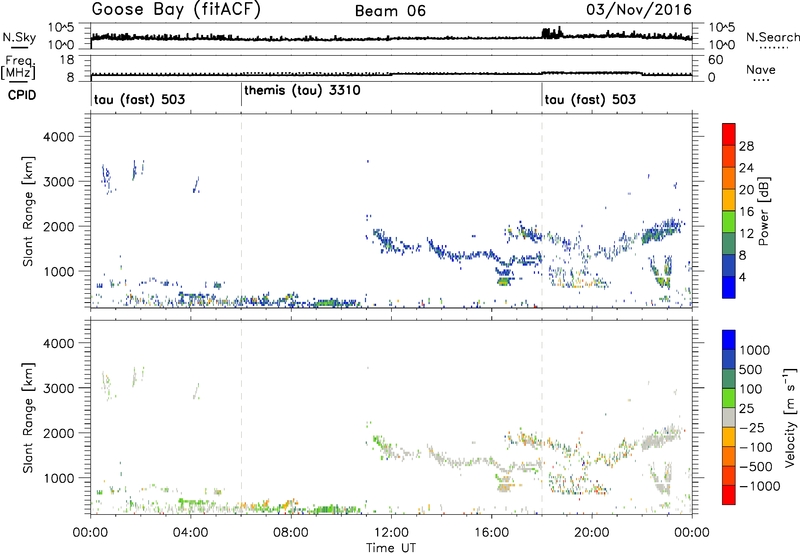Click the '12:00' time axis label
The image size is (800, 554).
pos(391,532)
